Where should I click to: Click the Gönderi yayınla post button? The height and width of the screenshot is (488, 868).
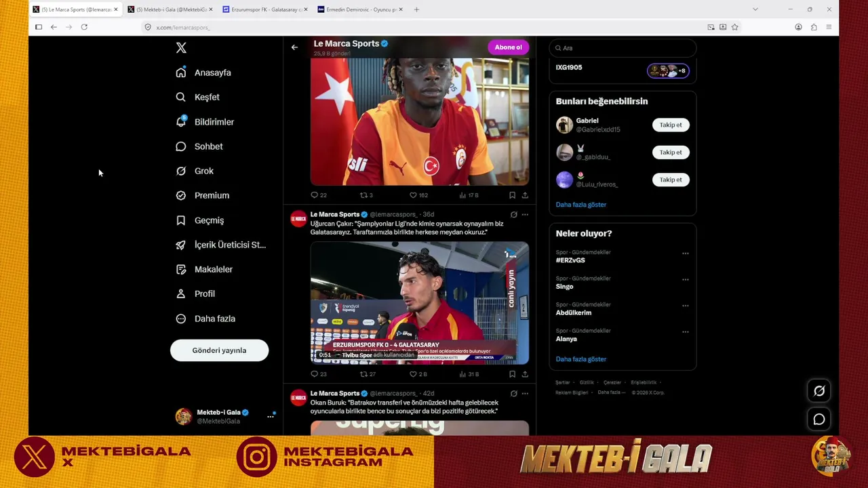219,350
